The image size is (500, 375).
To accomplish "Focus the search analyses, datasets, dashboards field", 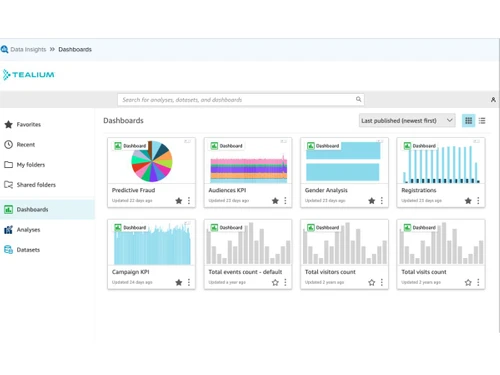I will pyautogui.click(x=241, y=100).
